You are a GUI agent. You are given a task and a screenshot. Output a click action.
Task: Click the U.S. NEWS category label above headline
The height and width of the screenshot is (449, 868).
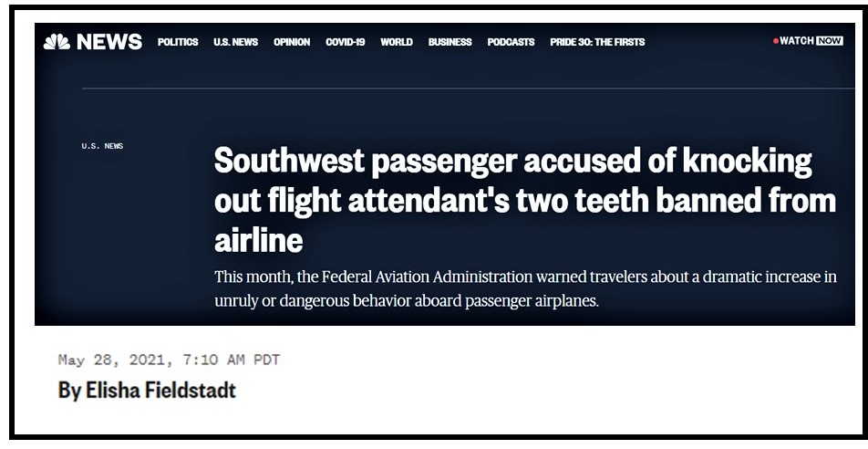point(102,146)
